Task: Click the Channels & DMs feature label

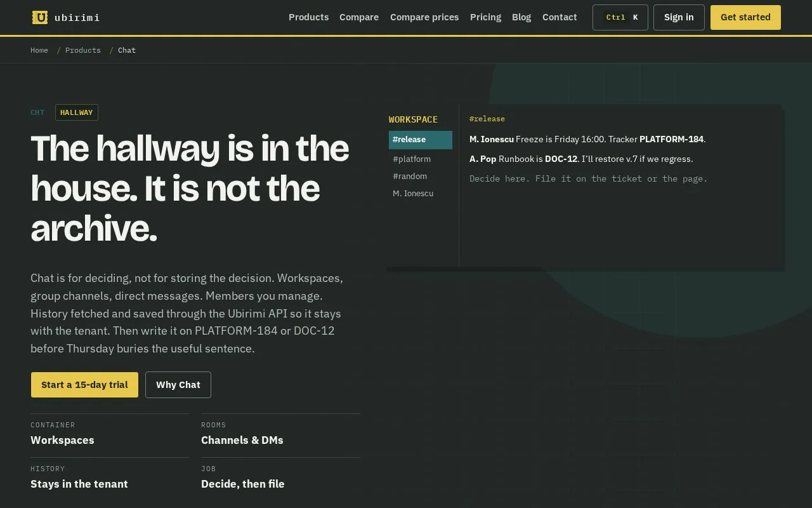Action: 242,440
